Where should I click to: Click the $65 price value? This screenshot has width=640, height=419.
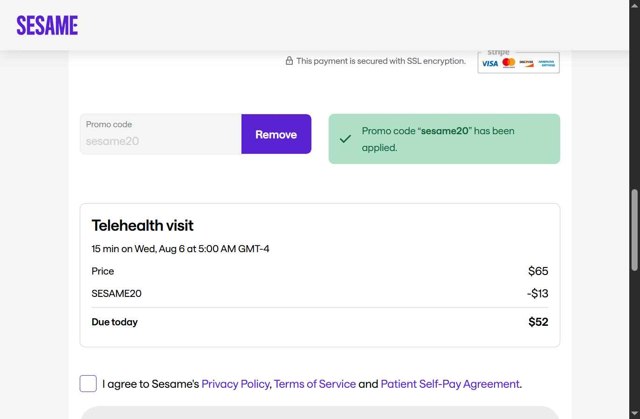[538, 271]
